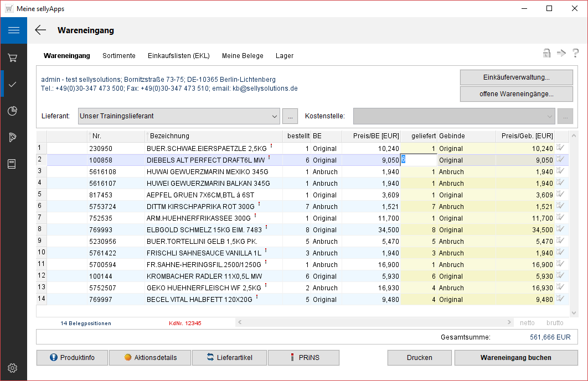Image resolution: width=588 pixels, height=381 pixels.
Task: Click the Wareneingang buchen button
Action: [515, 358]
